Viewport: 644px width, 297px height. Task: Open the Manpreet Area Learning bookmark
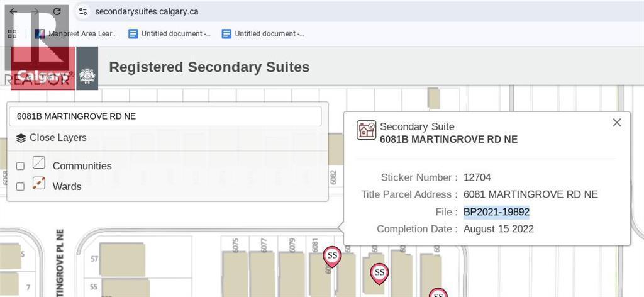76,33
